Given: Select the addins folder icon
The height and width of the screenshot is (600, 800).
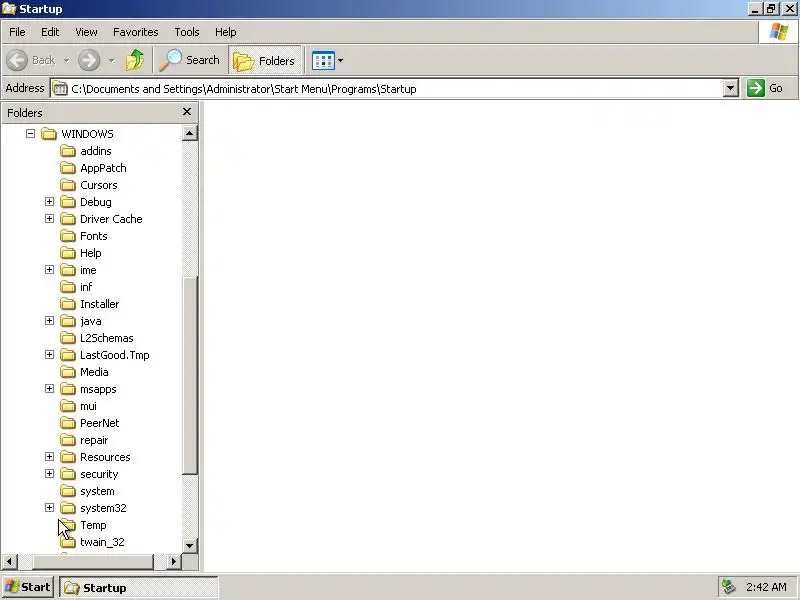Looking at the screenshot, I should pyautogui.click(x=68, y=151).
